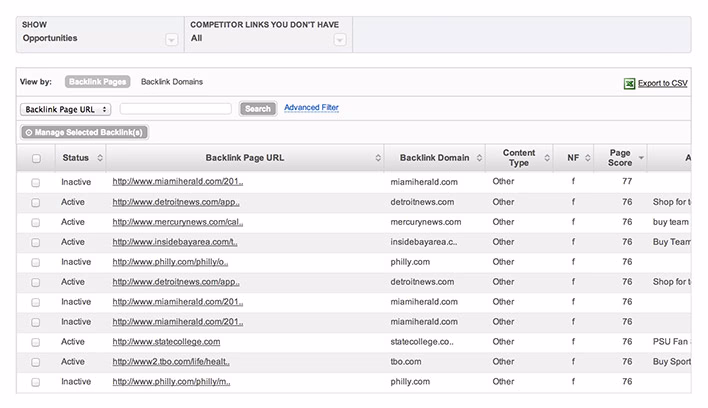
Task: Sort using Backlink Domain column arrows
Action: pos(477,158)
